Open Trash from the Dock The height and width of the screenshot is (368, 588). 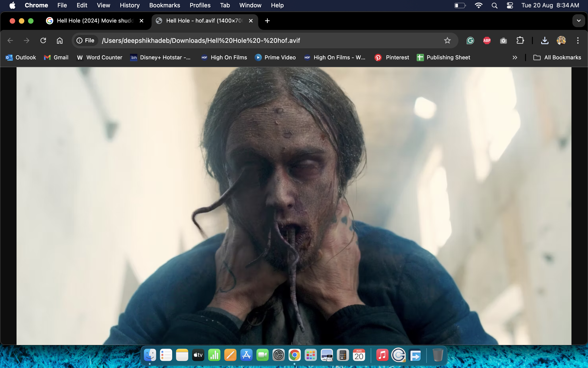(438, 355)
